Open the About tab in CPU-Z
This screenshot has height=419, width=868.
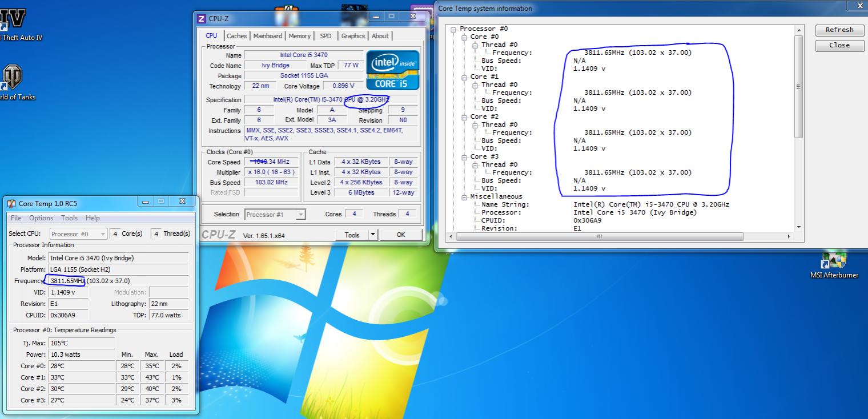click(380, 36)
